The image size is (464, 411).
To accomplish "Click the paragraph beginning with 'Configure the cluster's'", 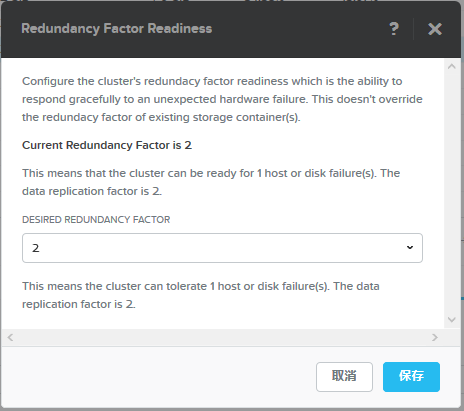I will (222, 99).
